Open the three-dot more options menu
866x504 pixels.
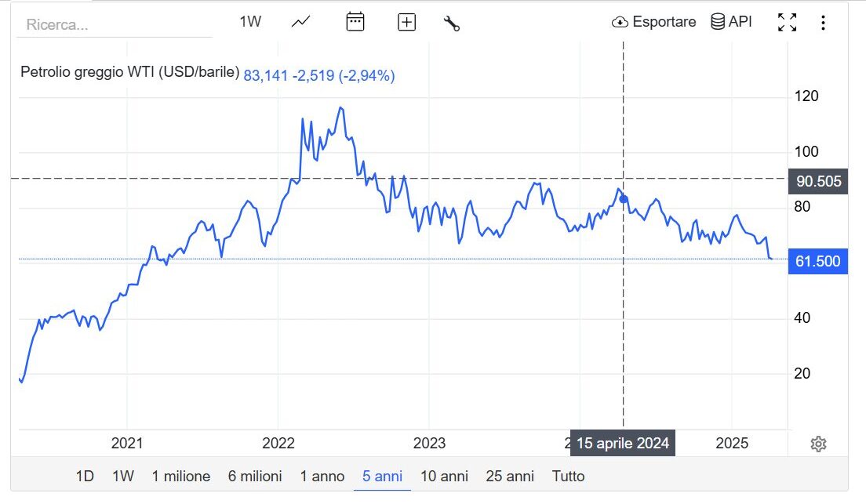click(823, 22)
